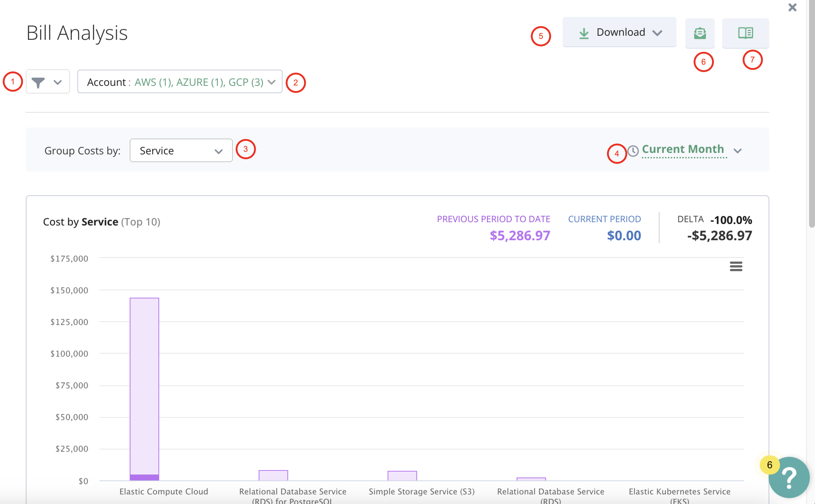
Task: Click the Elastic Compute Cloud bar
Action: 144,389
